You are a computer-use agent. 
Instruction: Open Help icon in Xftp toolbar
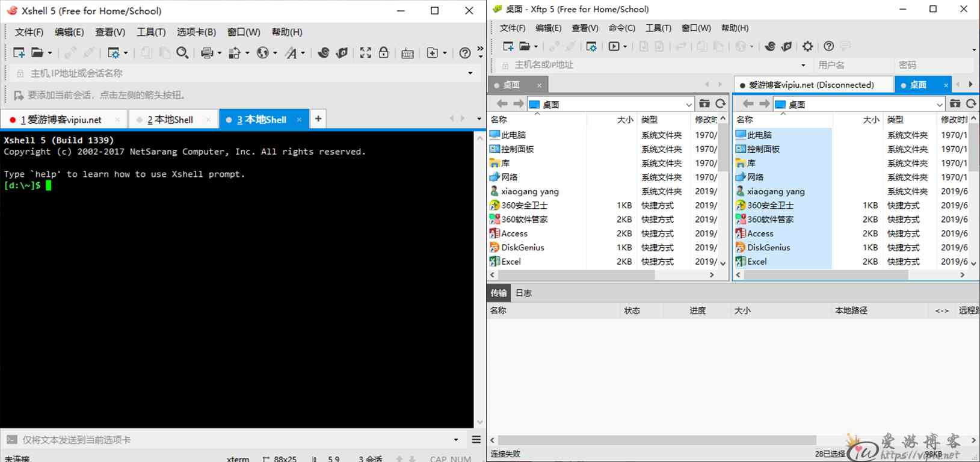(828, 46)
